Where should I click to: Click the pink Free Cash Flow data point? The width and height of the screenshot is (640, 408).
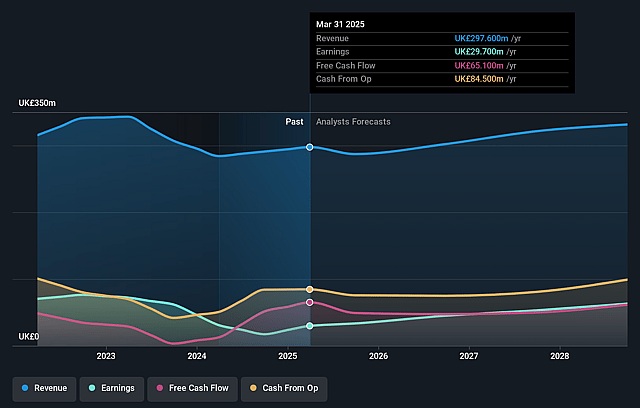(x=310, y=302)
